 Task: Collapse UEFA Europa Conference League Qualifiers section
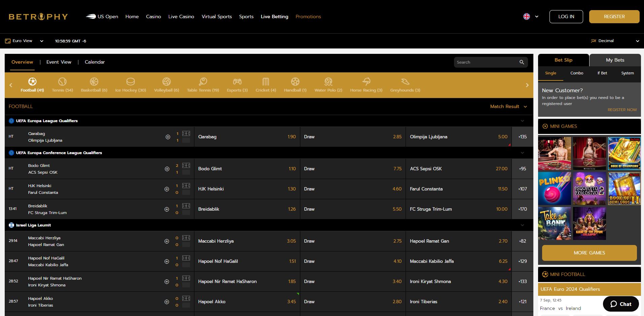pyautogui.click(x=522, y=153)
